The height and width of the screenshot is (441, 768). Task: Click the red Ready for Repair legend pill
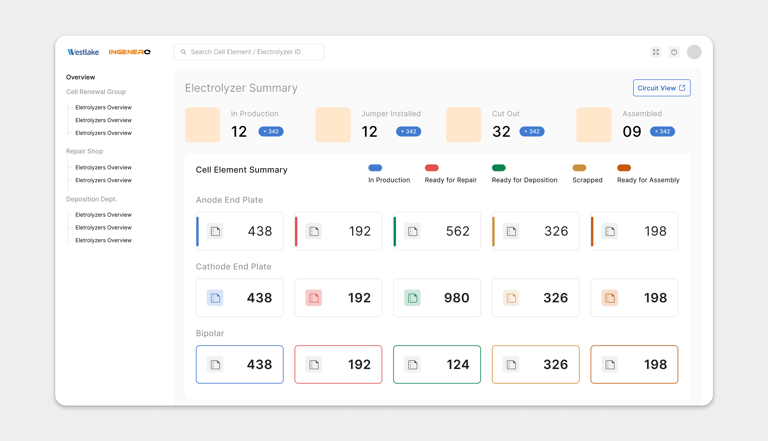(x=432, y=168)
